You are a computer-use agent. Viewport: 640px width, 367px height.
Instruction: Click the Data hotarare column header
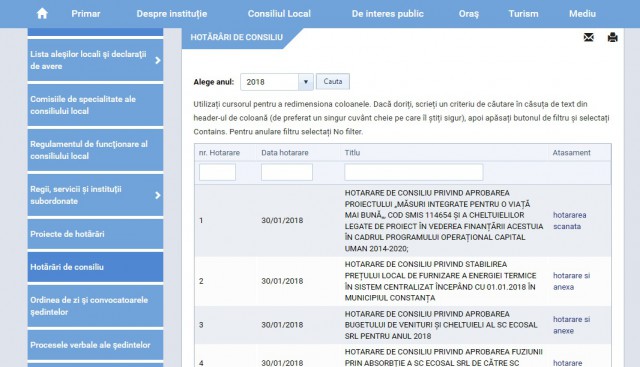pyautogui.click(x=284, y=153)
